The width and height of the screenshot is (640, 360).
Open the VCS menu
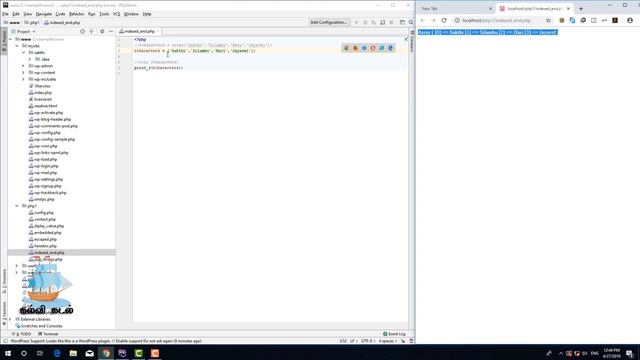click(116, 14)
